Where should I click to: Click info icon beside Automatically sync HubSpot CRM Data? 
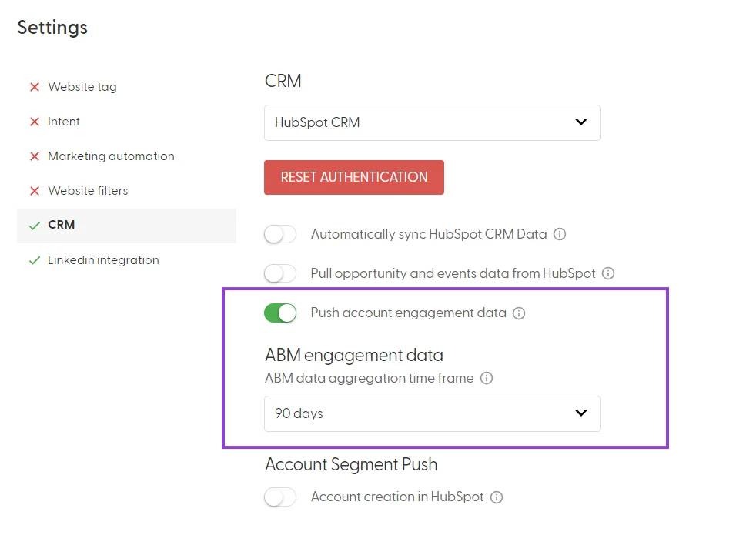coord(559,234)
